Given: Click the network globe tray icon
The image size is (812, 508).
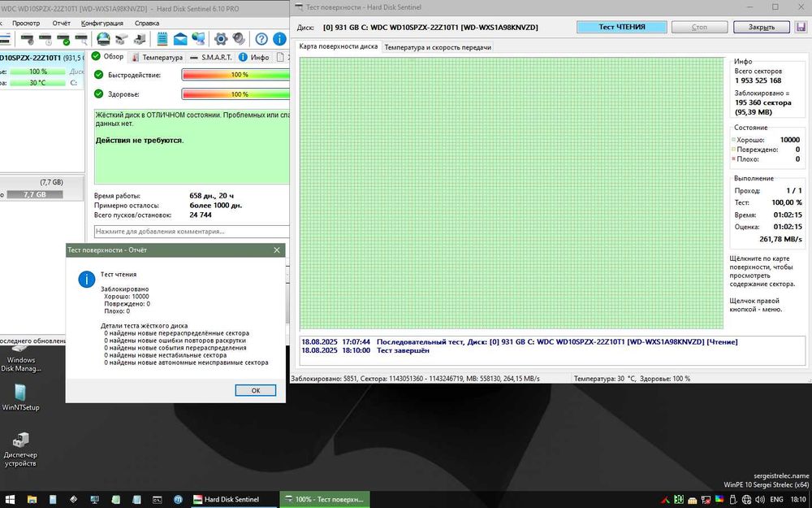Looking at the screenshot, I should 747,500.
